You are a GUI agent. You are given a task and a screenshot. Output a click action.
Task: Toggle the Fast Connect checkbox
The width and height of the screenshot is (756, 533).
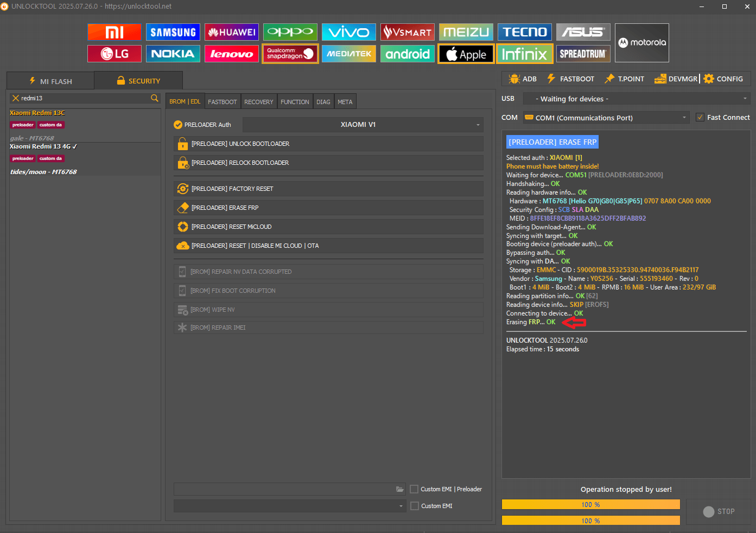[x=700, y=118]
